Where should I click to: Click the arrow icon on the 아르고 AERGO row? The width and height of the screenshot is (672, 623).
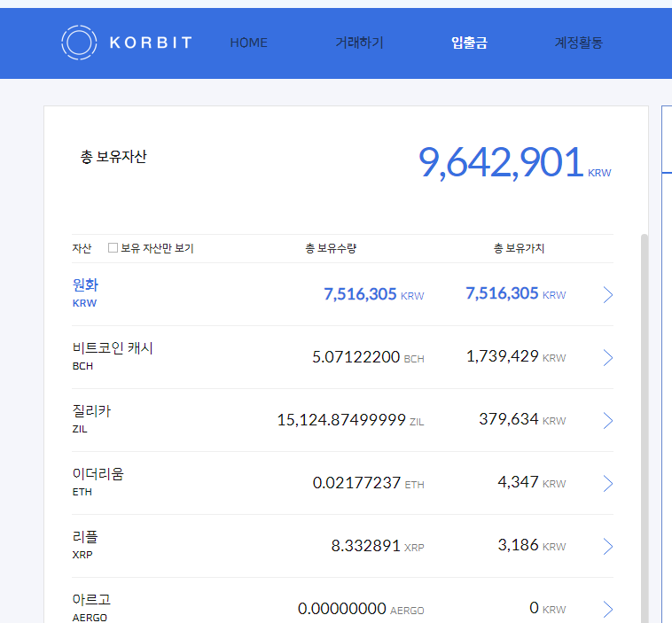coord(607,610)
